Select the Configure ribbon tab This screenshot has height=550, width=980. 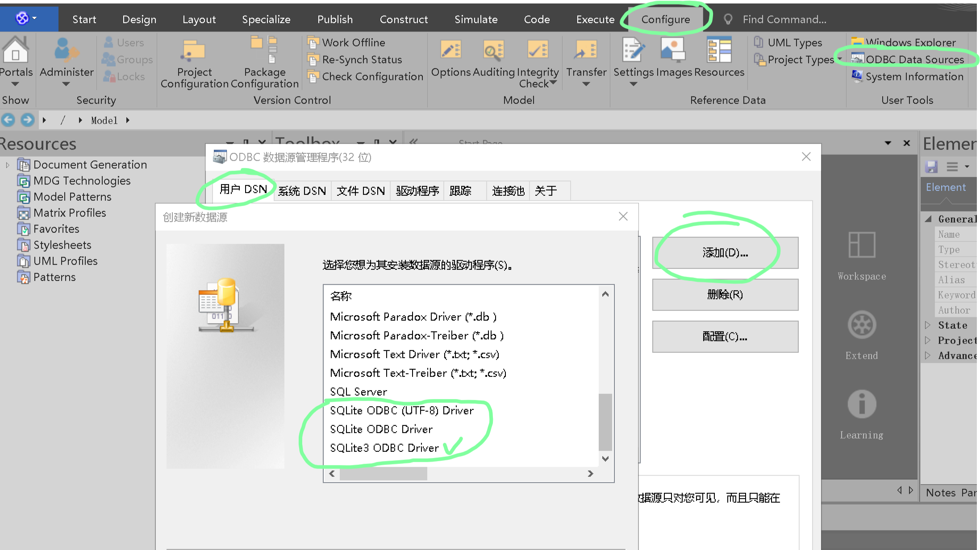[x=666, y=19]
